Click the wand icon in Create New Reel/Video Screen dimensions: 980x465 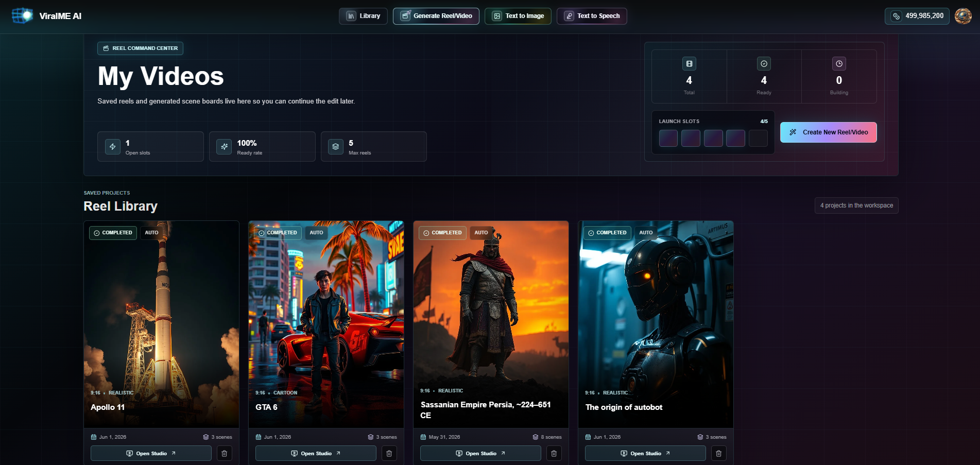793,132
